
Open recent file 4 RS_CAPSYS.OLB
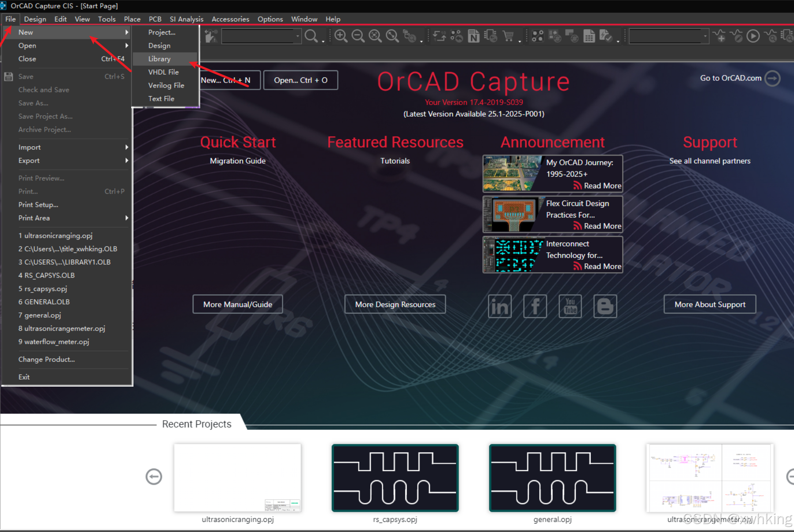(67, 275)
